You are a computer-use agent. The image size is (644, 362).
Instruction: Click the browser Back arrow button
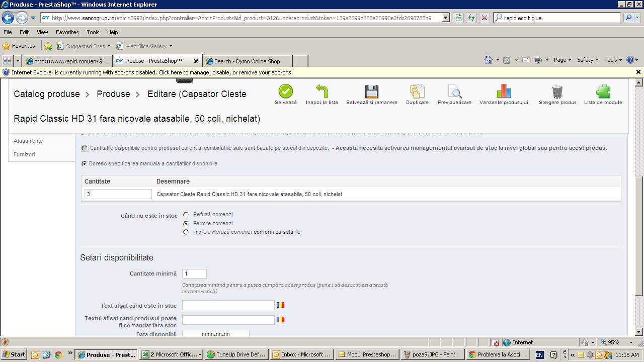(x=8, y=18)
